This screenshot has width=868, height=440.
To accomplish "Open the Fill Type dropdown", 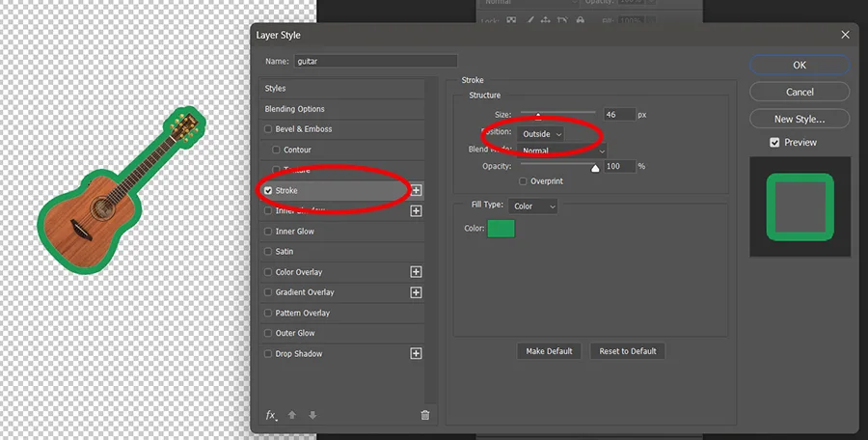I will coord(534,206).
